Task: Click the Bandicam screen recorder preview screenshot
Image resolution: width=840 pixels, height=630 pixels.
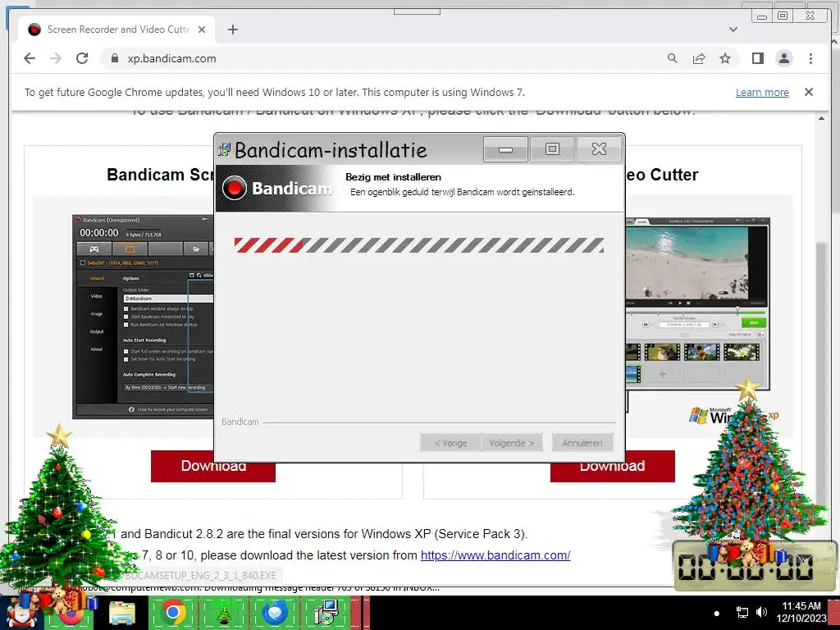Action: [143, 317]
